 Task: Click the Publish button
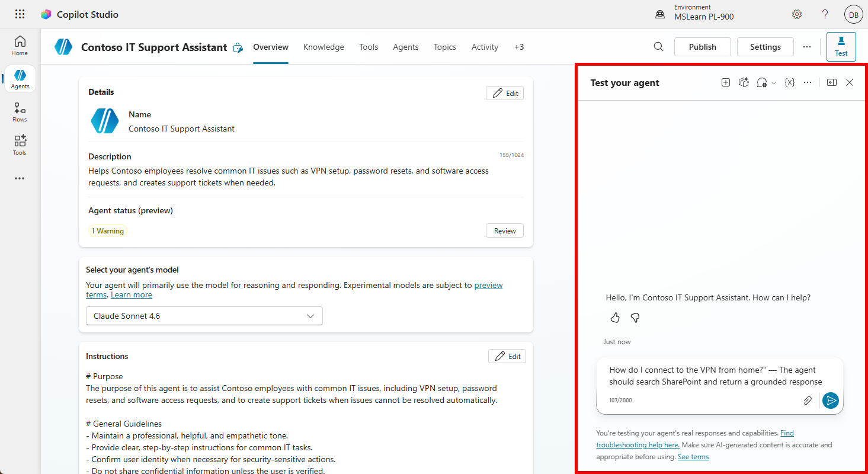703,47
